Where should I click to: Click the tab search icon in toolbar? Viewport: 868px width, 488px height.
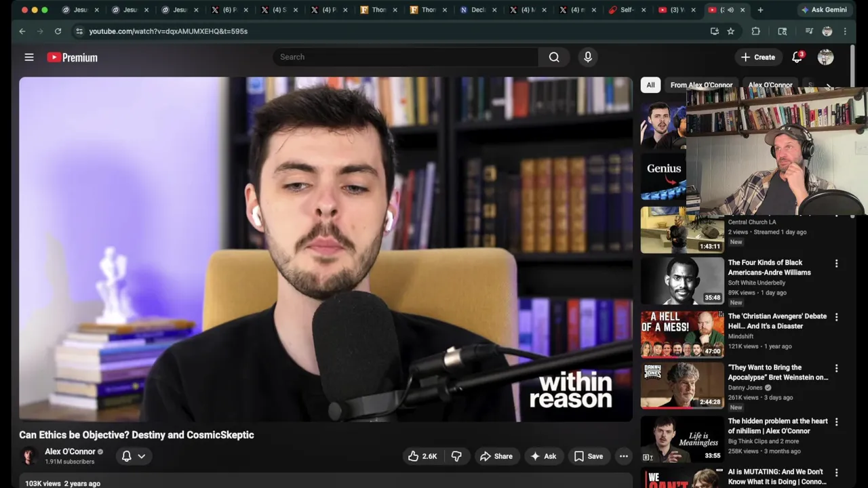[783, 31]
